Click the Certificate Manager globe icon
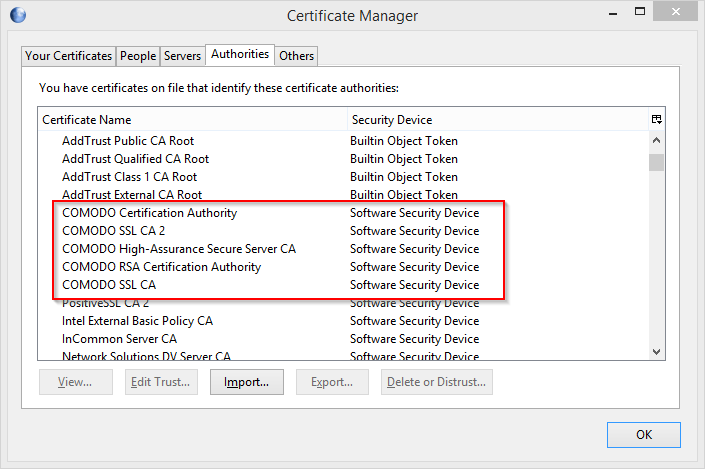705x469 pixels. pos(18,15)
